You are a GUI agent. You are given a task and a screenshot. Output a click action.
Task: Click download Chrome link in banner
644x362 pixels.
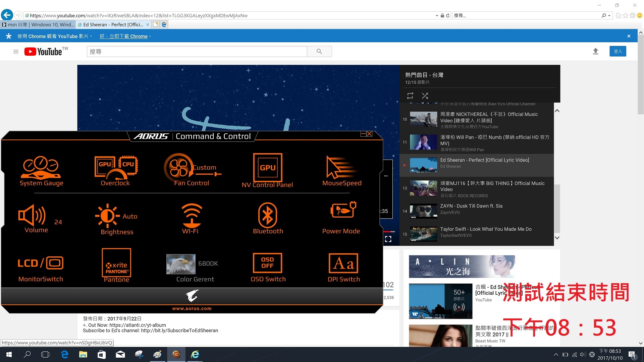click(123, 36)
